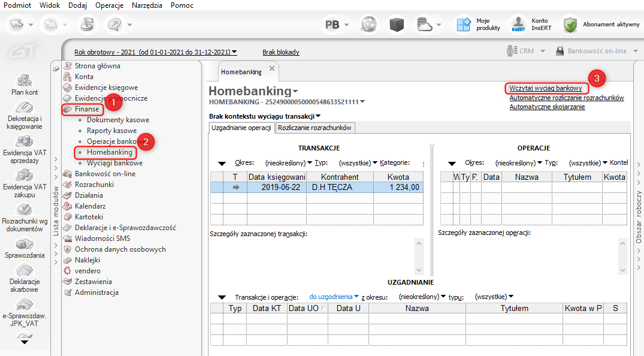Open Rozrachunki wg dokumentów shortcut
Screen dimensions: 644x356
(x=25, y=218)
